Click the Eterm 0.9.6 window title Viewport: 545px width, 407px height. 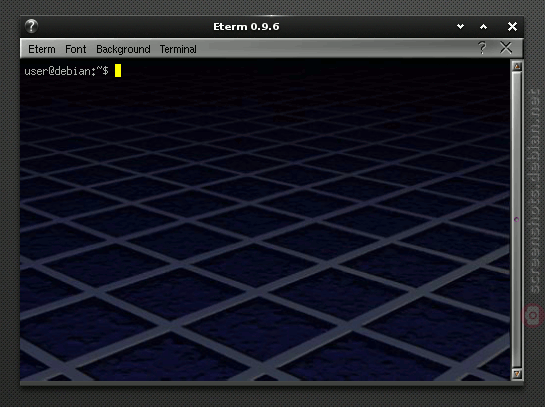(x=246, y=27)
